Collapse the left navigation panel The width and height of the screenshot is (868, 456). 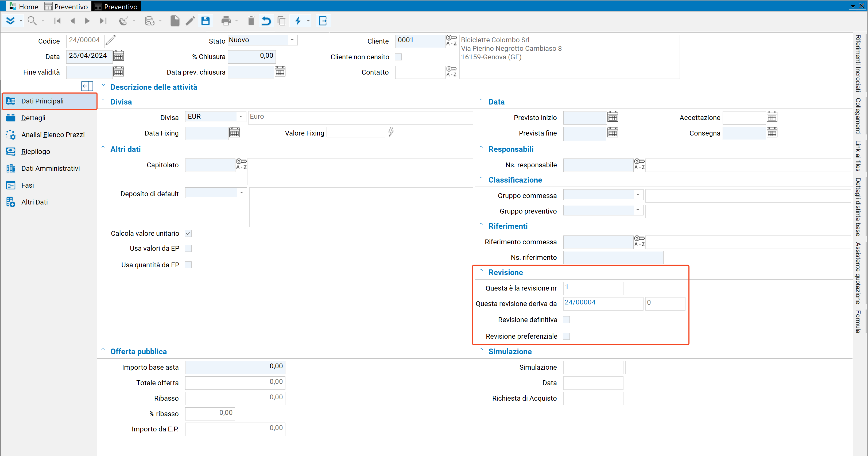pos(87,86)
